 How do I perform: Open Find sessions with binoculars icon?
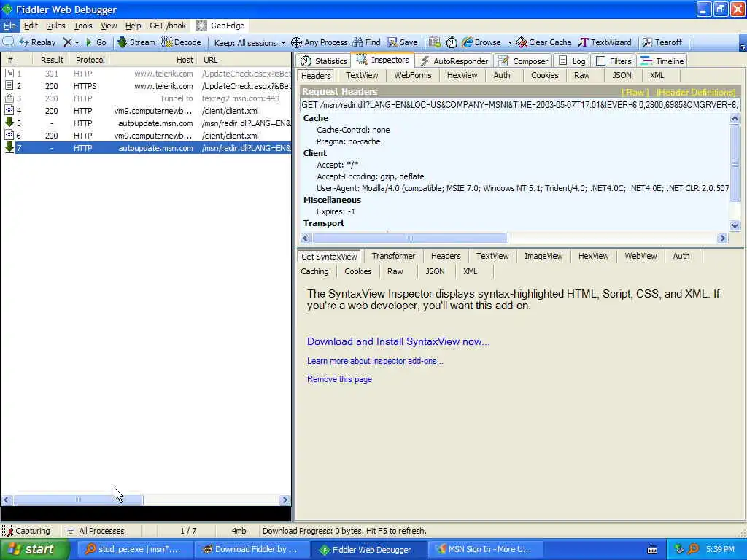tap(366, 42)
